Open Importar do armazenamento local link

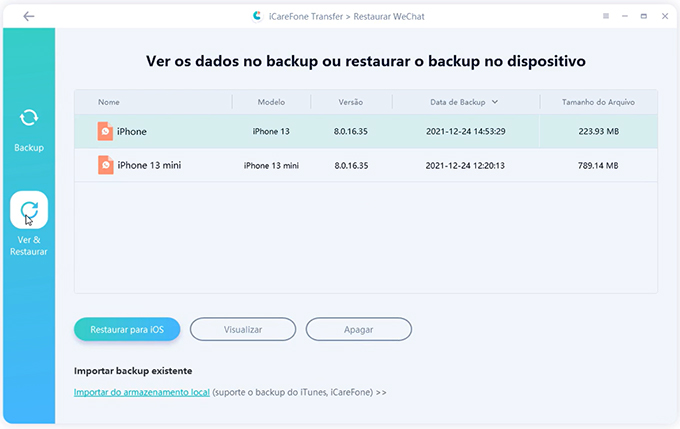[142, 392]
